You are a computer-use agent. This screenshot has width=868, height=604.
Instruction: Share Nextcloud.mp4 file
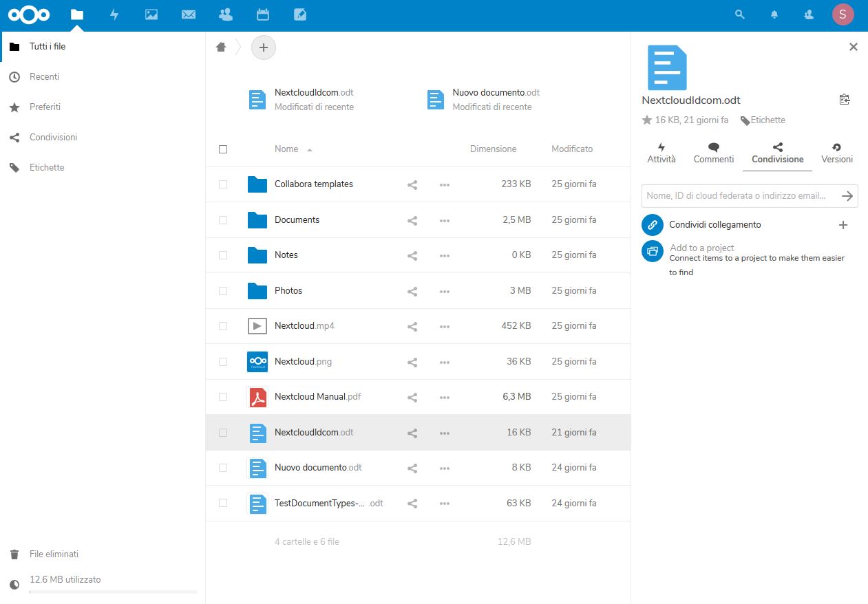pos(412,327)
